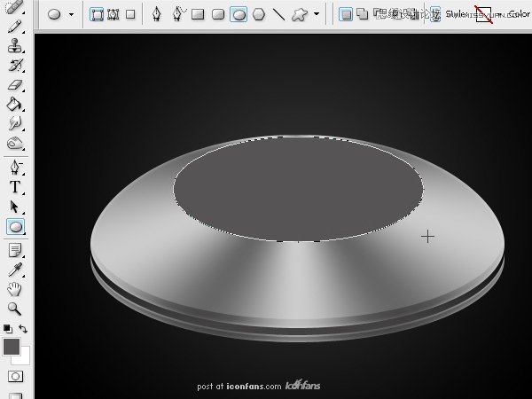Pick the Polygon shape in options bar
Viewport: 532px width, 399px height.
coord(258,14)
